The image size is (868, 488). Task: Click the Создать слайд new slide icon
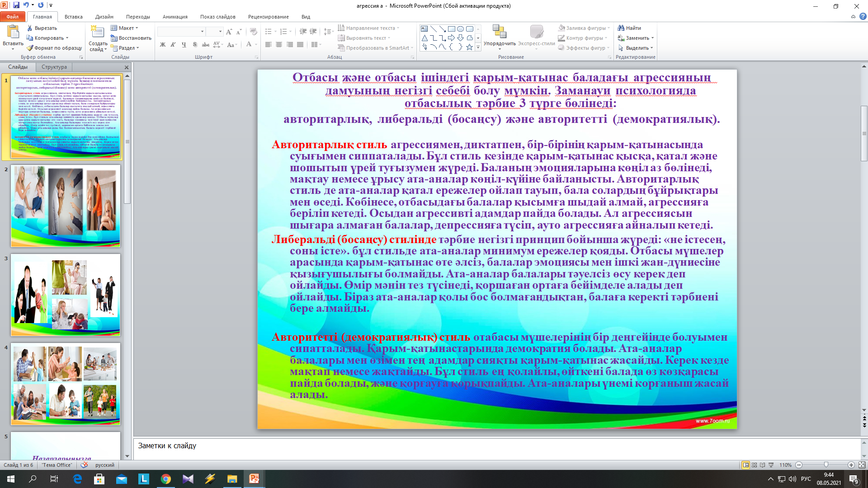(x=97, y=32)
